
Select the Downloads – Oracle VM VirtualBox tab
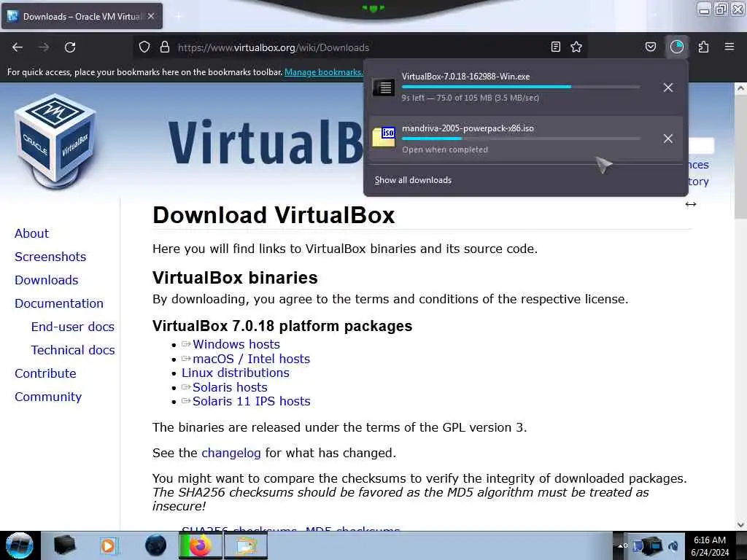[x=82, y=16]
